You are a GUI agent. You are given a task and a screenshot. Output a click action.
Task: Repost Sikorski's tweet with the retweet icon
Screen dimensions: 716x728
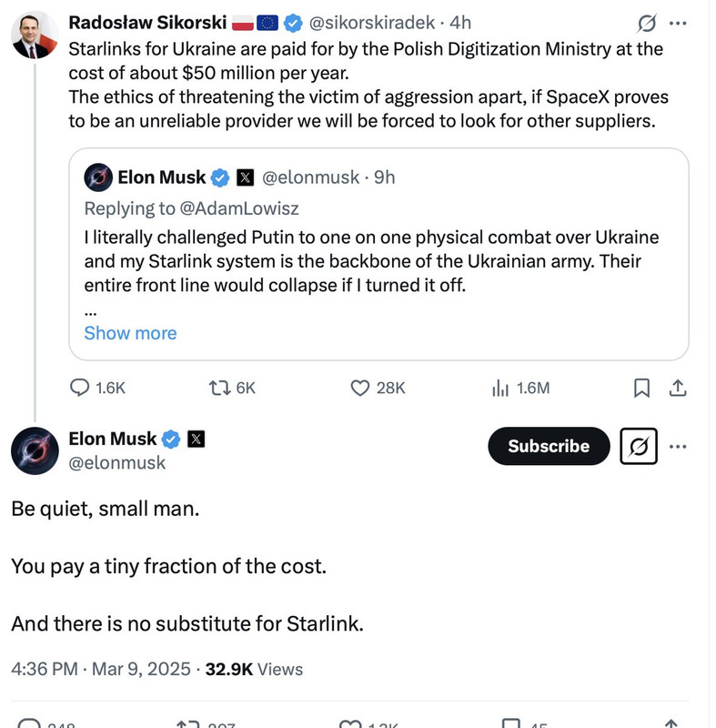pyautogui.click(x=220, y=388)
